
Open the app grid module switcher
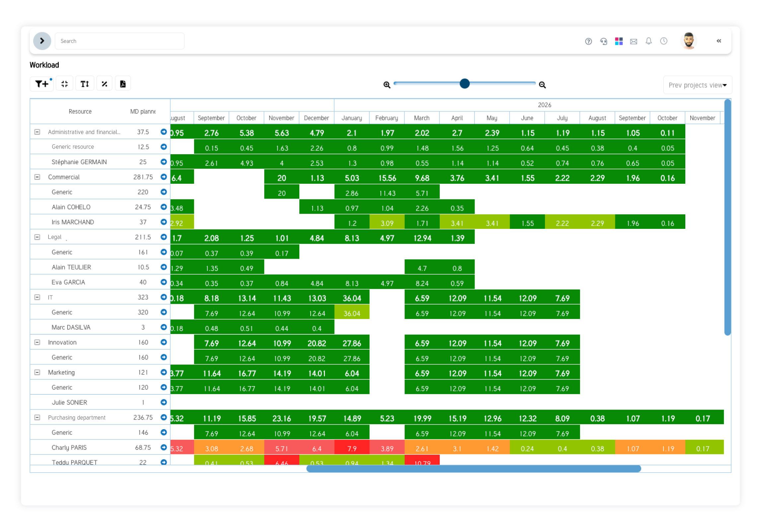pos(619,41)
